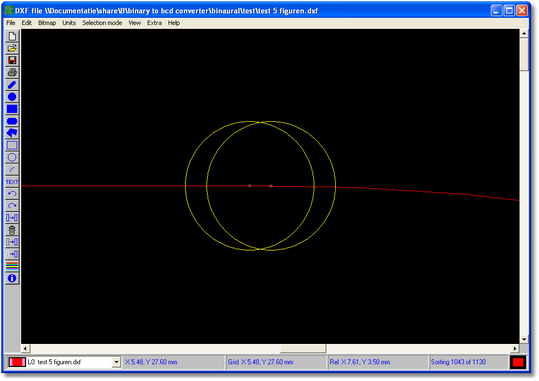Select the filled rounded rectangle tool
This screenshot has height=381, width=539.
[12, 121]
